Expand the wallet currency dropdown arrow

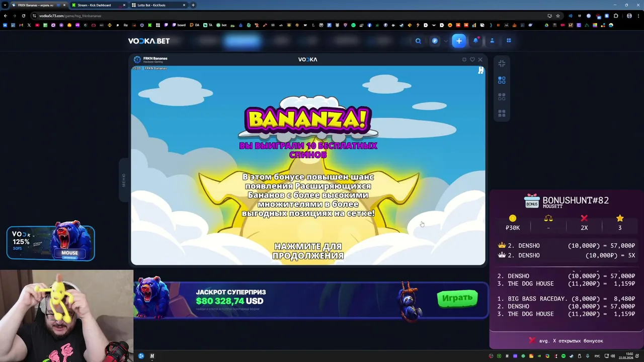(x=445, y=41)
